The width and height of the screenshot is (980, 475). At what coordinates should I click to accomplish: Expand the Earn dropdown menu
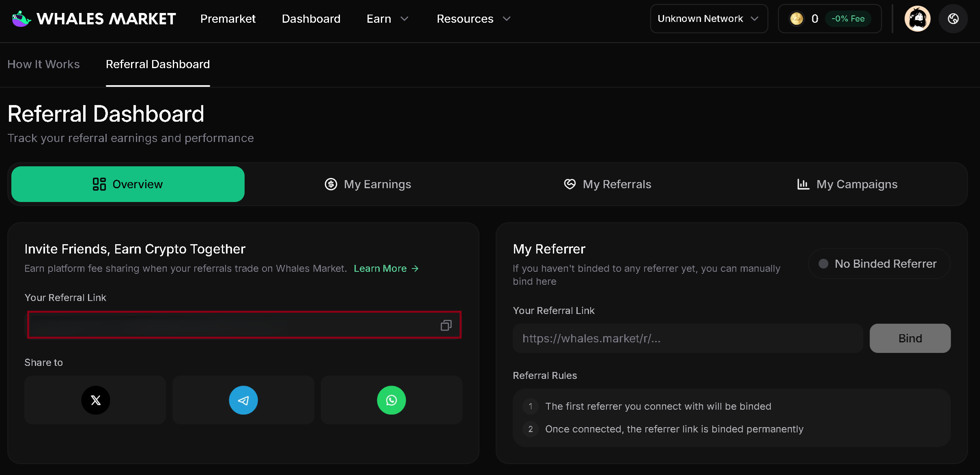point(387,19)
